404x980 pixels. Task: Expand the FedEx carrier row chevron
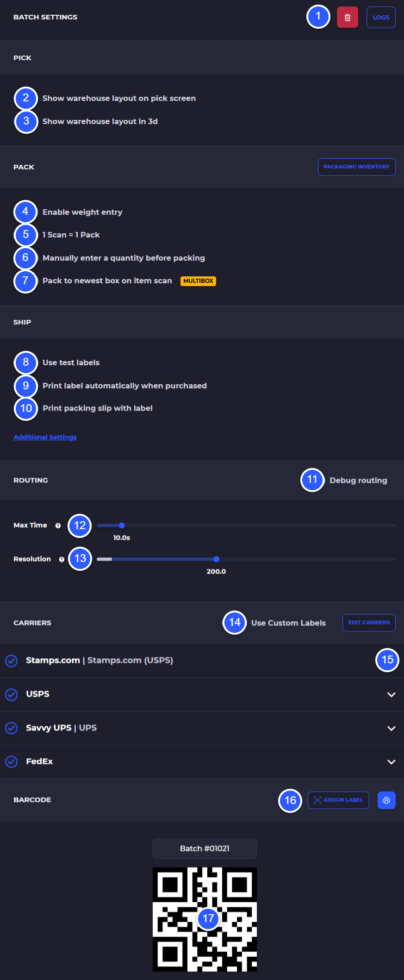392,762
